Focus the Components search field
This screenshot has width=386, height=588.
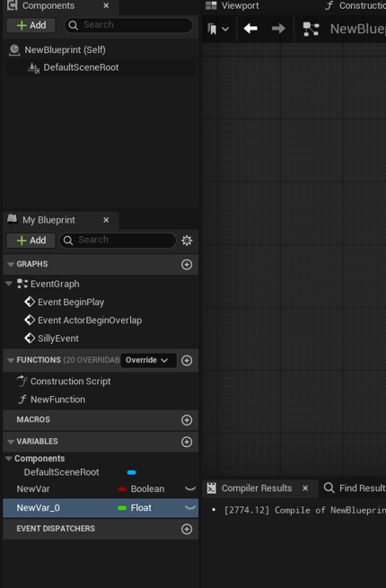point(128,25)
